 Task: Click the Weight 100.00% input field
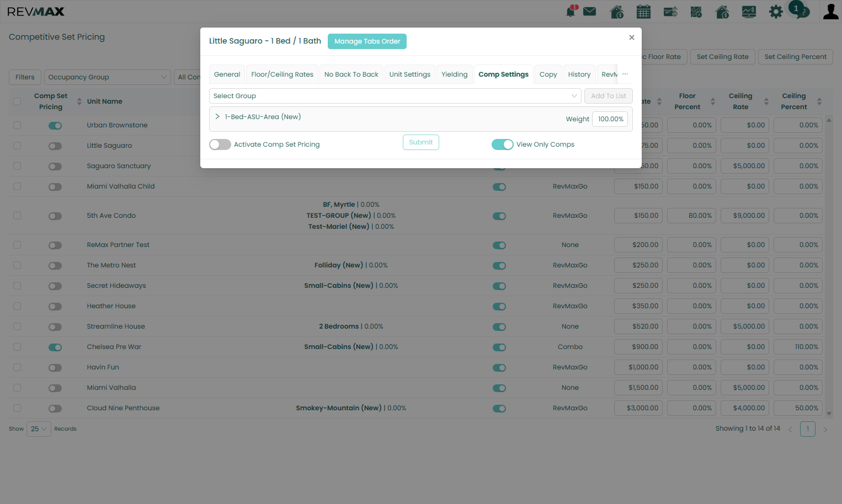610,119
